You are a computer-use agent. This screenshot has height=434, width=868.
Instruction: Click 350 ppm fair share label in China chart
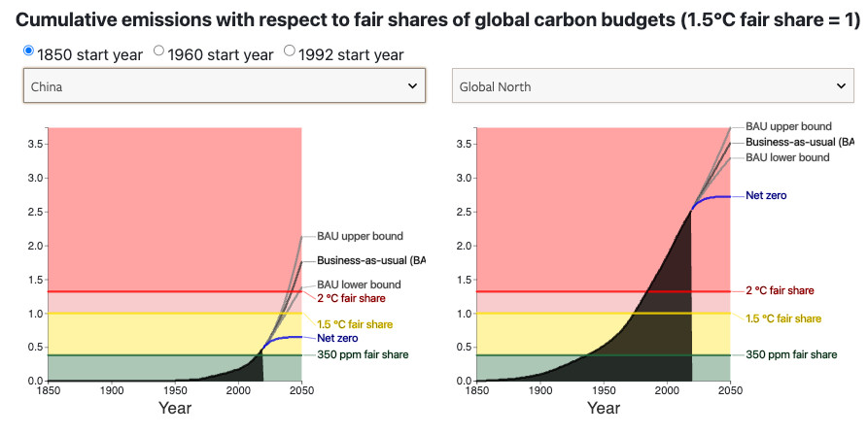click(363, 354)
